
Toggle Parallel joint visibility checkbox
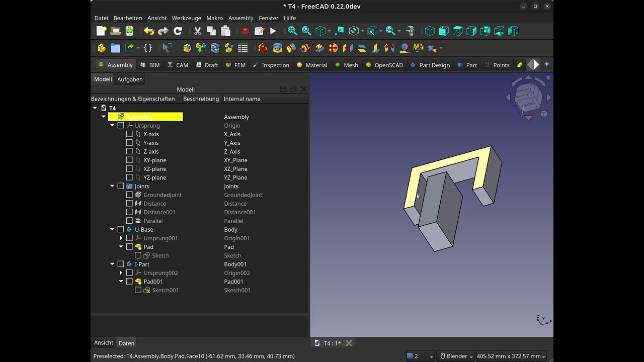pos(129,221)
